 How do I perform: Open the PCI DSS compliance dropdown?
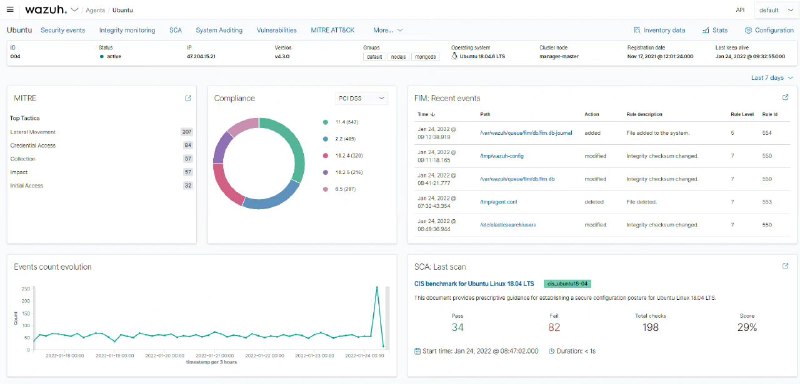pyautogui.click(x=361, y=98)
